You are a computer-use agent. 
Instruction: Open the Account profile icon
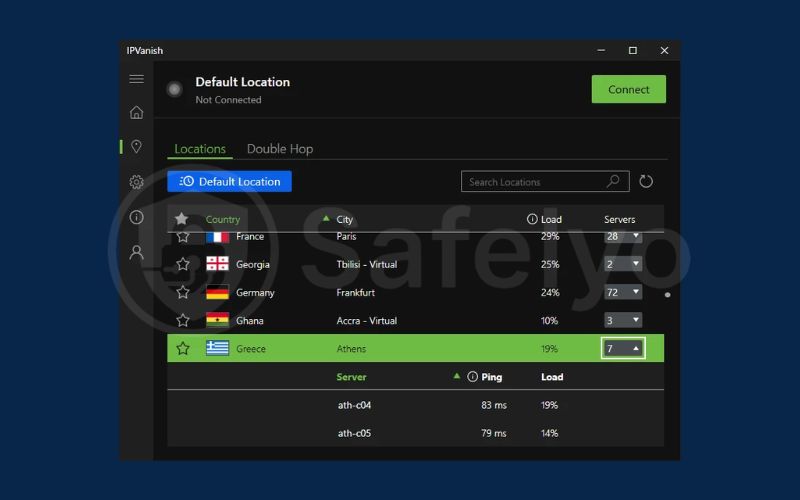click(137, 252)
